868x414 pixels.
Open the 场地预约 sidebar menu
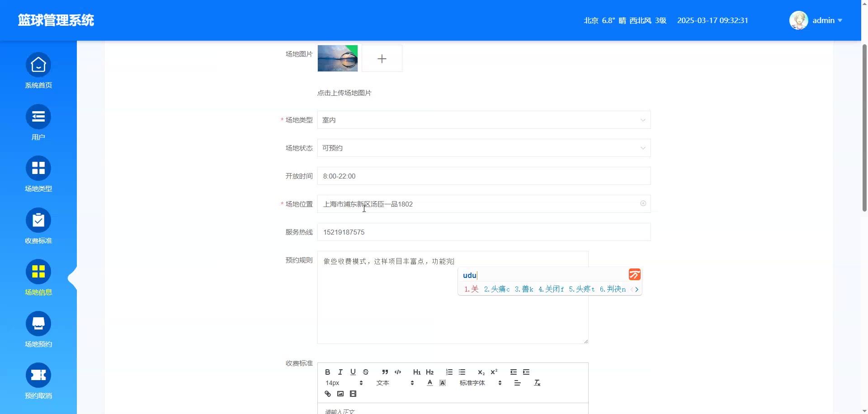pyautogui.click(x=38, y=329)
